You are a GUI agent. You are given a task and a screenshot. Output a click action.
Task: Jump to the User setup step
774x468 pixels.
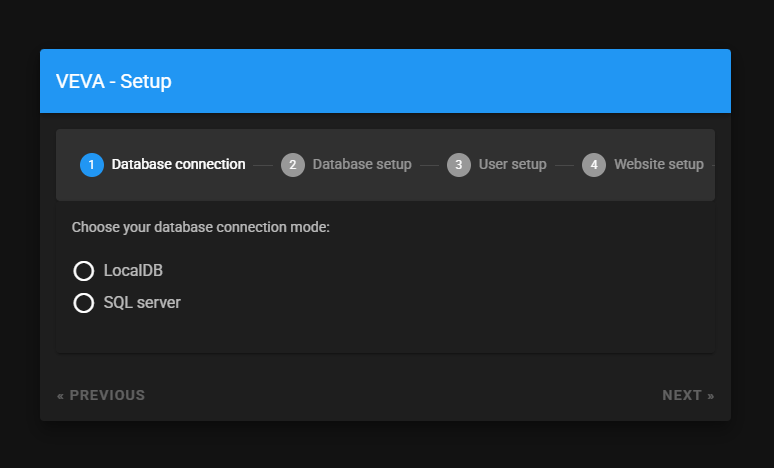(x=512, y=164)
